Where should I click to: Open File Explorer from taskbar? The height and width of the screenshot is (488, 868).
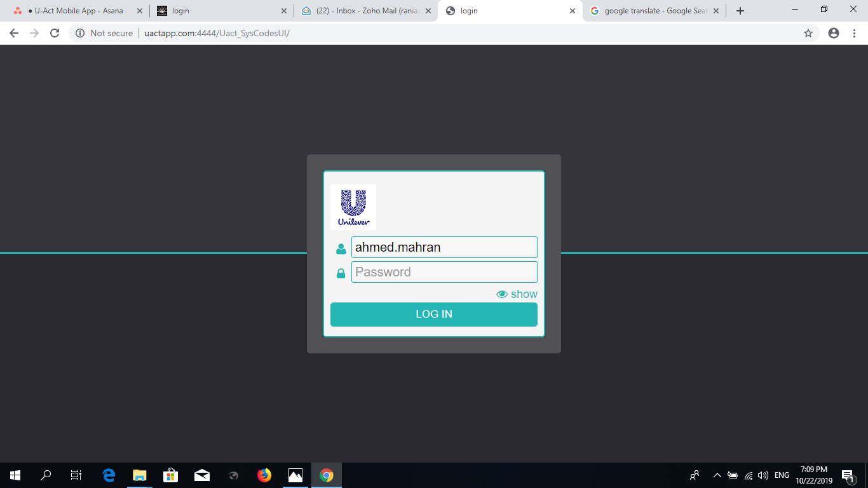pos(140,475)
